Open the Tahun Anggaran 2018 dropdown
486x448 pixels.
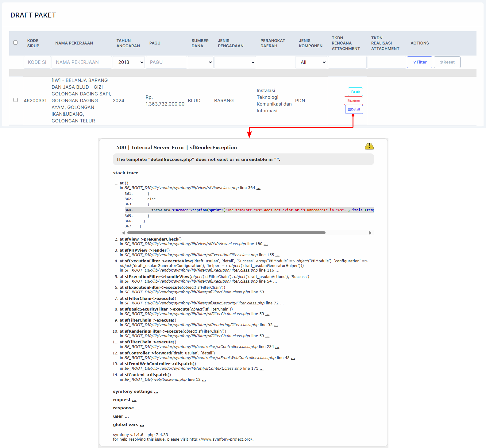[129, 62]
